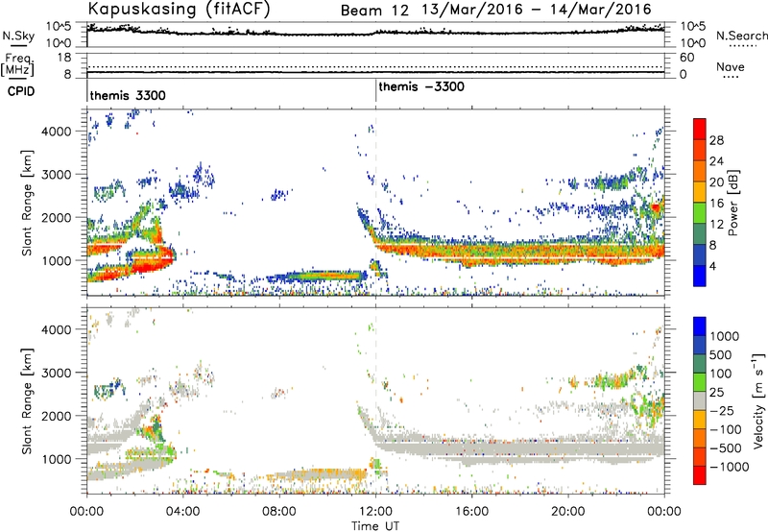Click the plot title "Kapuskasing (fitACF)"
This screenshot has width=768, height=532.
pyautogui.click(x=179, y=9)
